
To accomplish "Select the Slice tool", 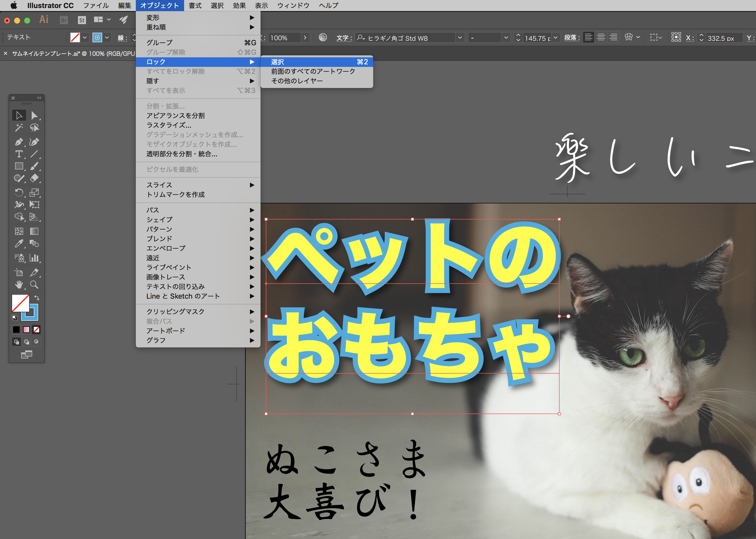I will click(34, 273).
